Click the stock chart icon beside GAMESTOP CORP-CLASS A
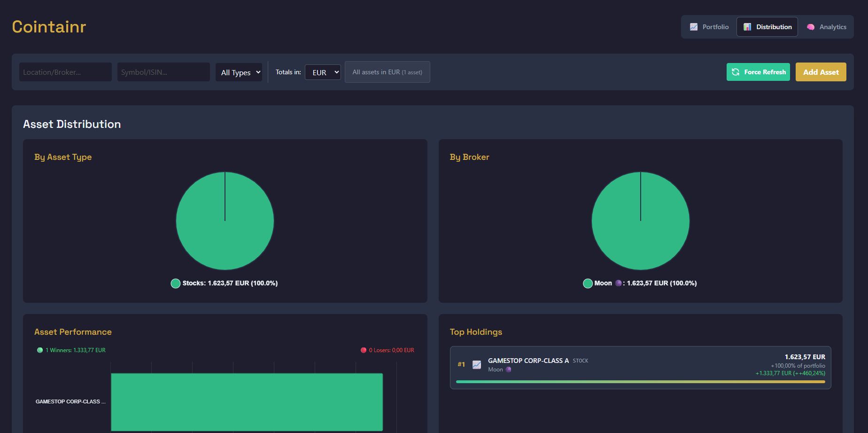This screenshot has width=868, height=433. tap(477, 364)
